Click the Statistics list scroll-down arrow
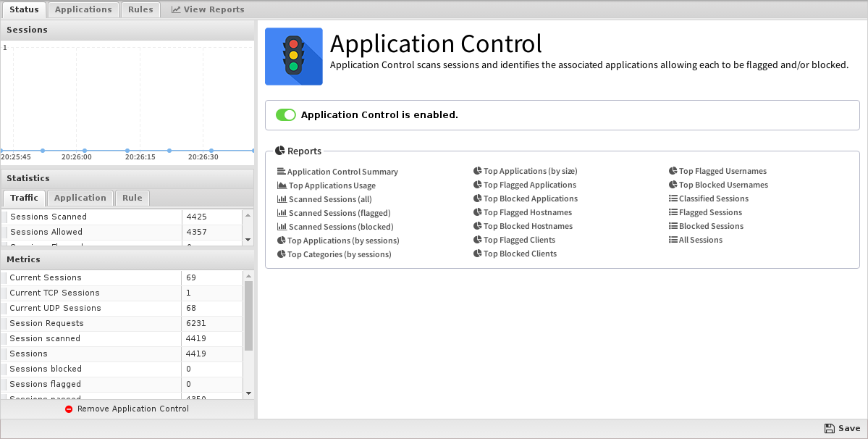 point(248,240)
